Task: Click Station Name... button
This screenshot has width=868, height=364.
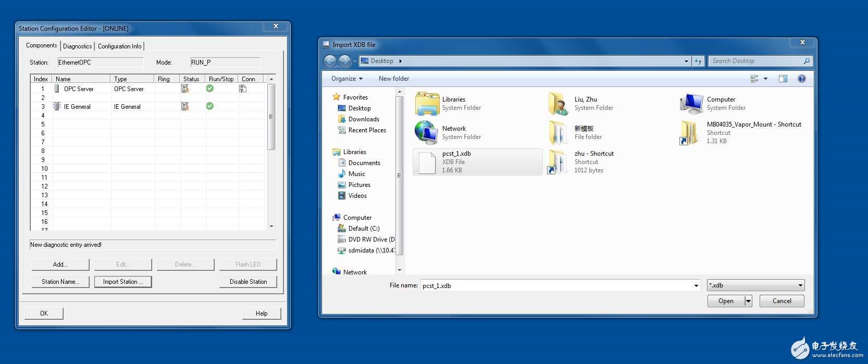Action: (60, 282)
